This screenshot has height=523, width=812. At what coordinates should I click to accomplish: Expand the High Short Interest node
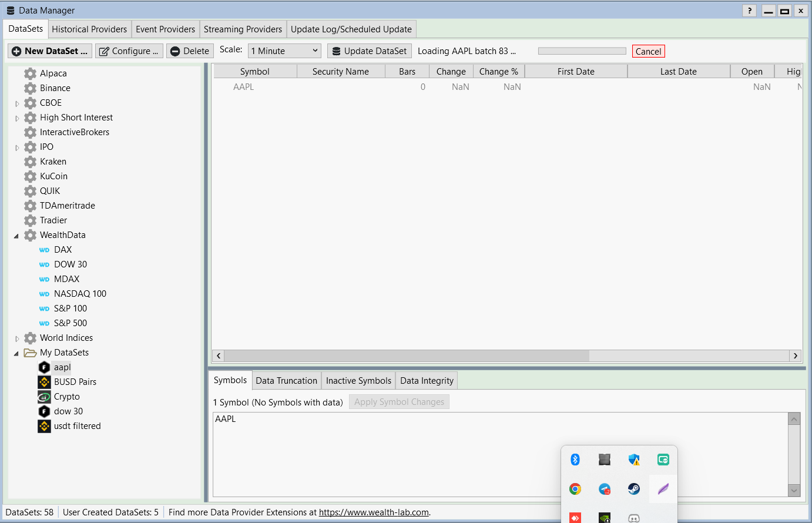pyautogui.click(x=17, y=118)
